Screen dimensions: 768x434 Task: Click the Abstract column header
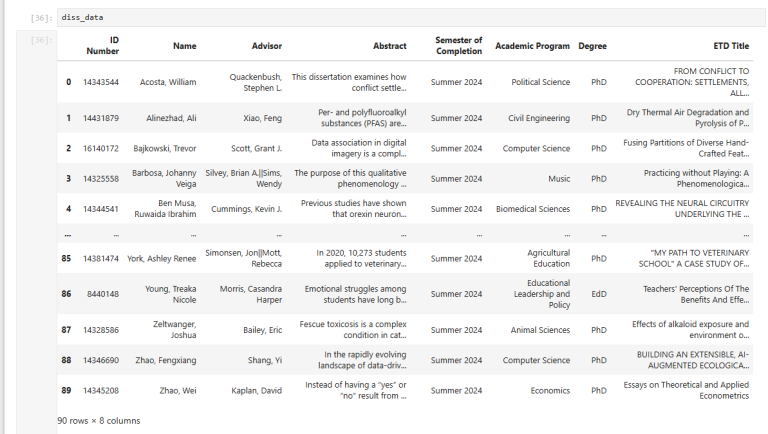(389, 46)
